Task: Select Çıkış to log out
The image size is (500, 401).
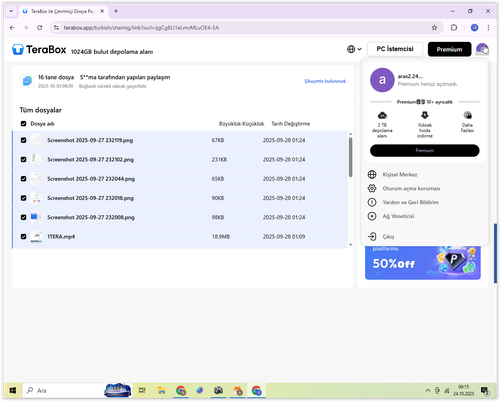Action: click(388, 237)
